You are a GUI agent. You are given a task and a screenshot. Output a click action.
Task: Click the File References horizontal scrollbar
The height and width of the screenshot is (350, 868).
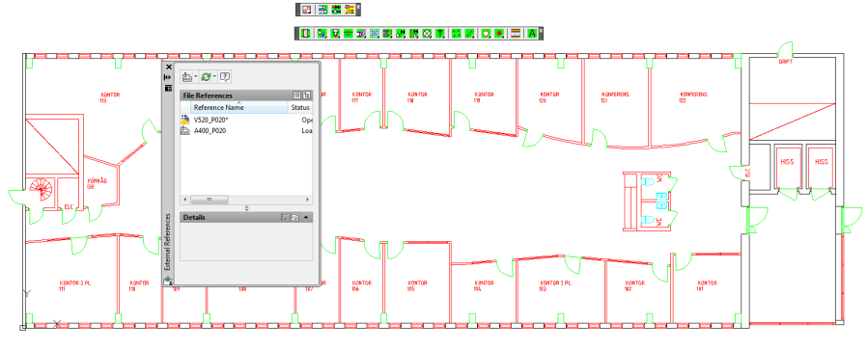pyautogui.click(x=246, y=199)
